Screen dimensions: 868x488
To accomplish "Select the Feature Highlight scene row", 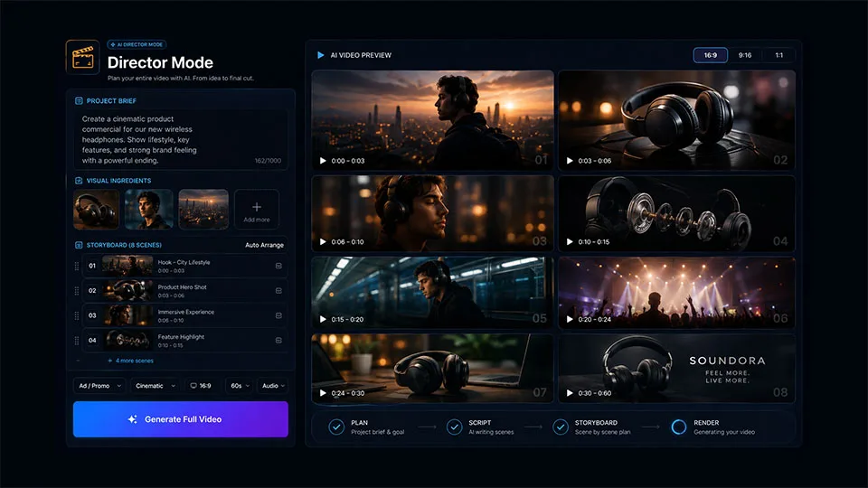I will 184,341.
